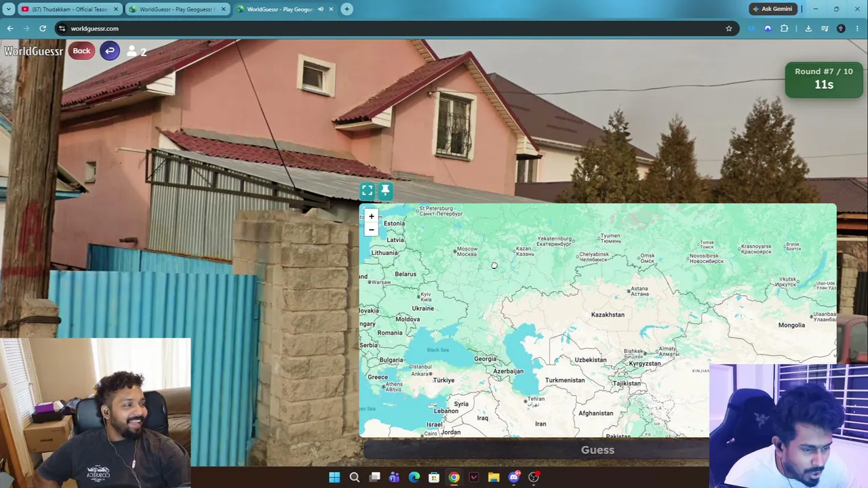Viewport: 868px width, 488px height.
Task: Bookmark this page with the star icon
Action: coord(729,28)
